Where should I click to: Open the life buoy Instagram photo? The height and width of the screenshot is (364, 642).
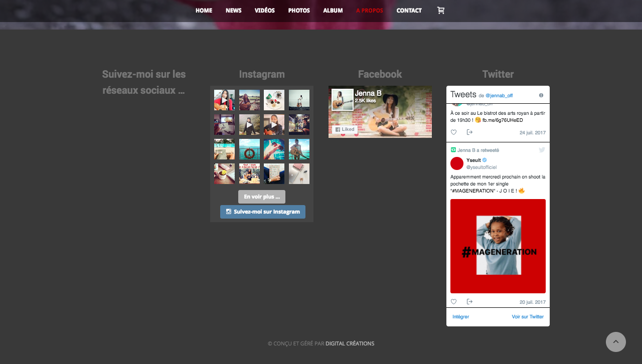tap(249, 149)
